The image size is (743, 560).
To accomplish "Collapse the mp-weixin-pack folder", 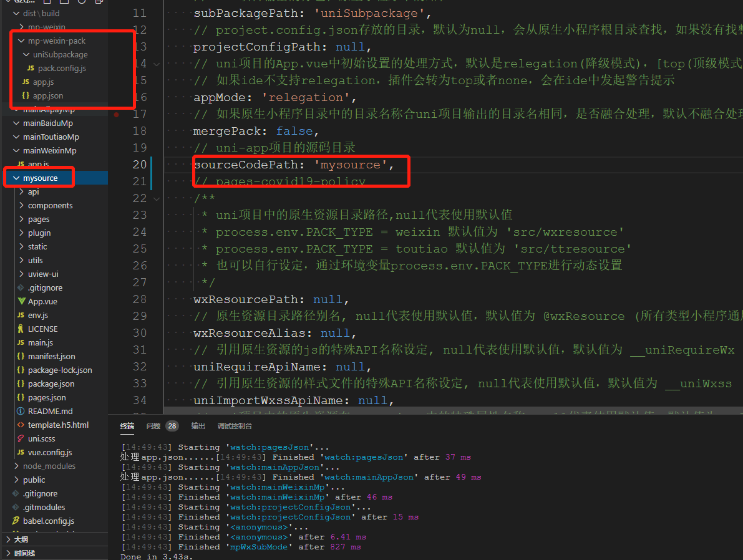I will pos(21,41).
